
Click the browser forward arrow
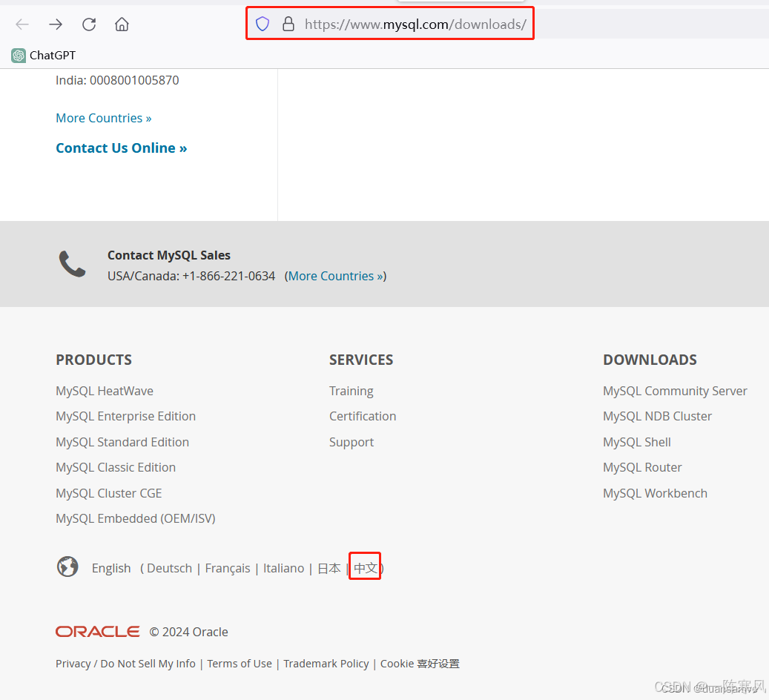(56, 24)
